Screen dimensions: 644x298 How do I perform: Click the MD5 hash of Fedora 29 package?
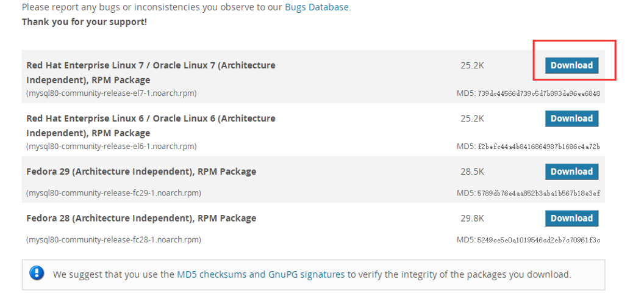(x=538, y=193)
